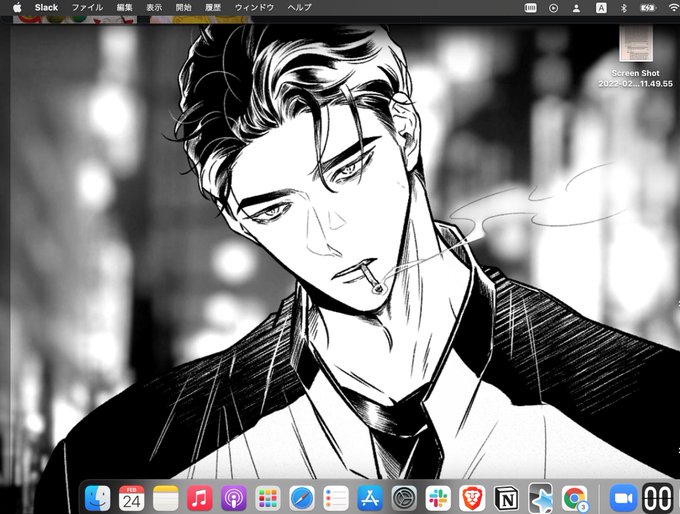680x514 pixels.
Task: Launch Safari browser
Action: pyautogui.click(x=302, y=498)
